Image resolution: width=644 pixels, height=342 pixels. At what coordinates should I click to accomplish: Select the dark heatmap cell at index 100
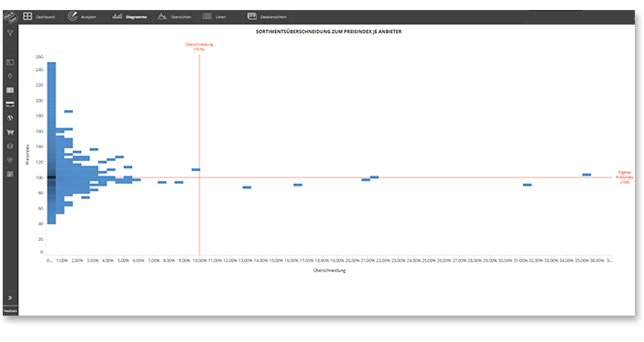click(x=51, y=177)
